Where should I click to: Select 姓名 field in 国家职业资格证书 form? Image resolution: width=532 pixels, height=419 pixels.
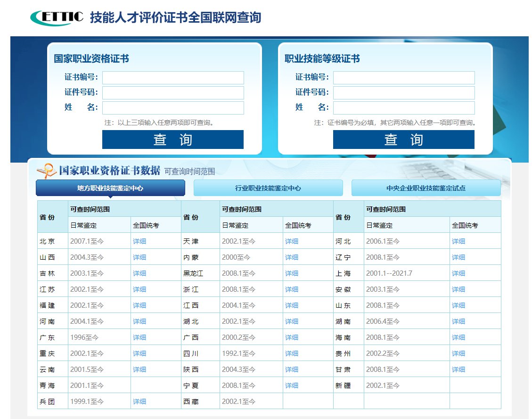(173, 108)
